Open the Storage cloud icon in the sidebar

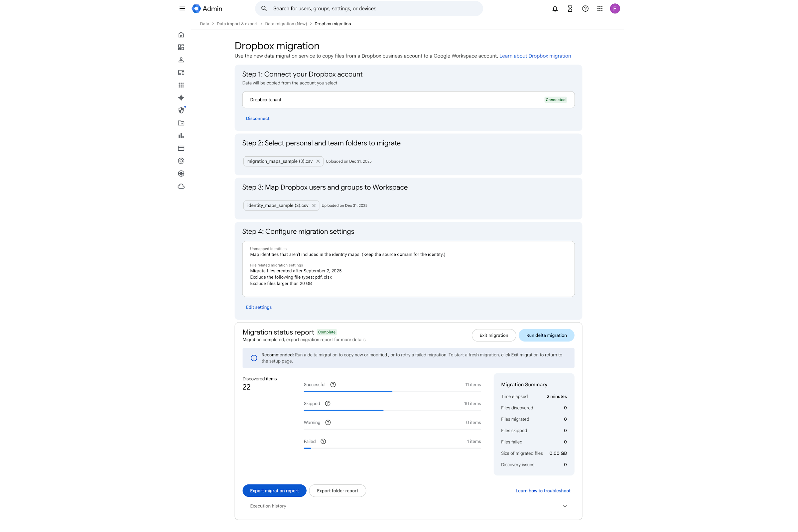pos(181,186)
